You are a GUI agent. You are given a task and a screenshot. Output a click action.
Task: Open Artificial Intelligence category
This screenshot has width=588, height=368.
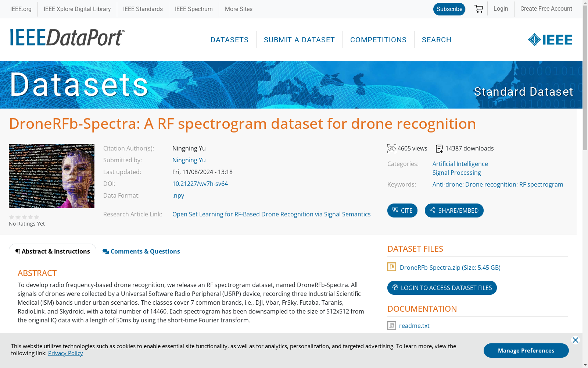click(x=460, y=164)
